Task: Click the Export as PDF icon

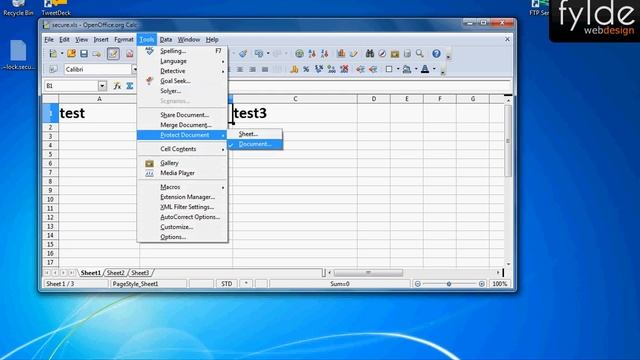Action: click(x=130, y=53)
